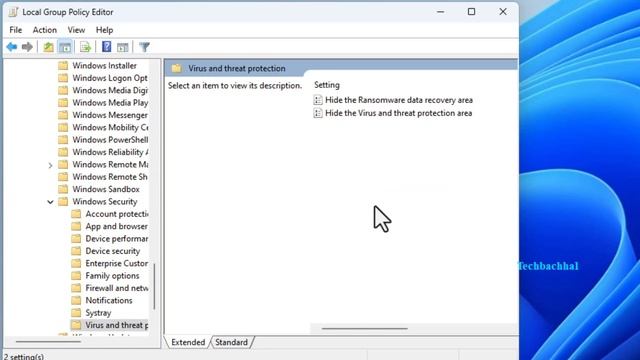This screenshot has height=360, width=640.
Task: Click the tree pane horizontal scrollbar
Action: (x=48, y=341)
